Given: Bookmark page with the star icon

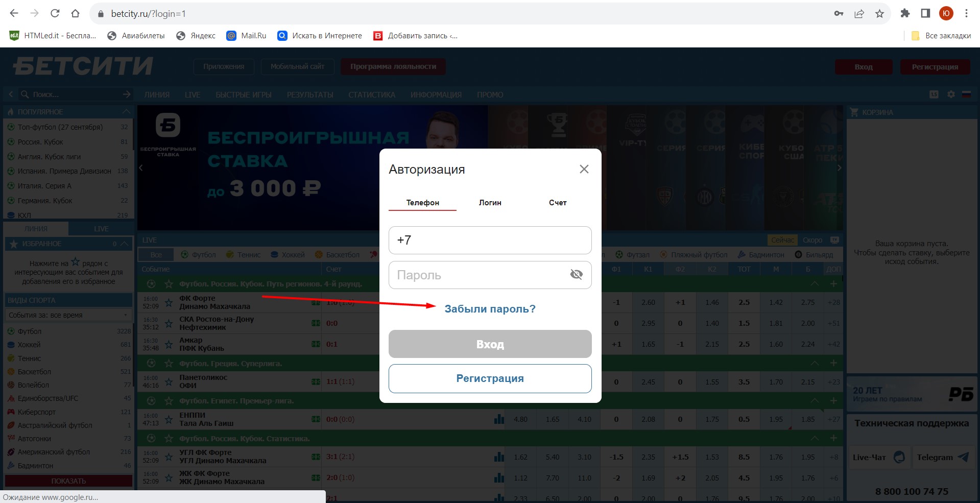Looking at the screenshot, I should pyautogui.click(x=879, y=14).
